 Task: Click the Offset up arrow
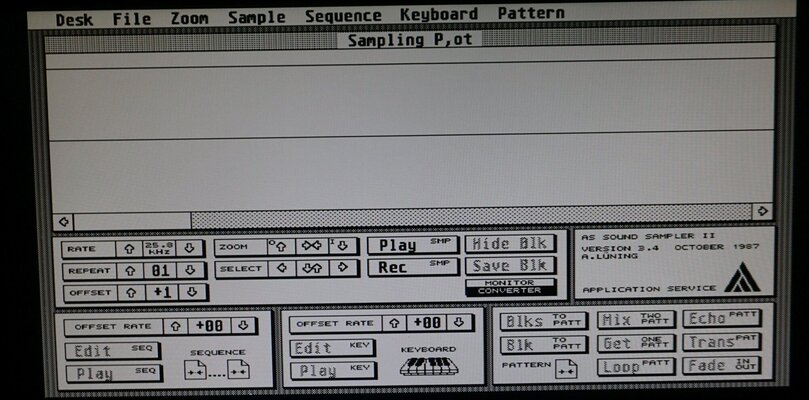[x=129, y=293]
